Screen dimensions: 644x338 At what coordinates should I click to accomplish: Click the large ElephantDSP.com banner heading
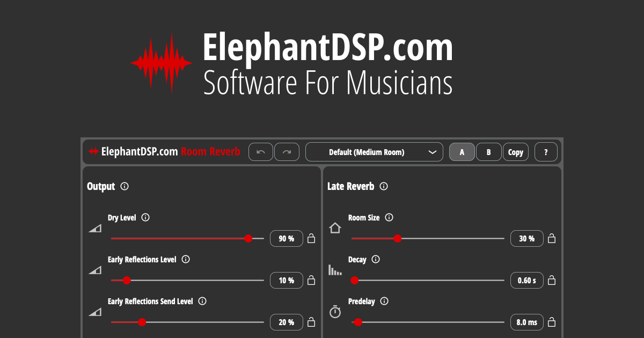(x=328, y=48)
